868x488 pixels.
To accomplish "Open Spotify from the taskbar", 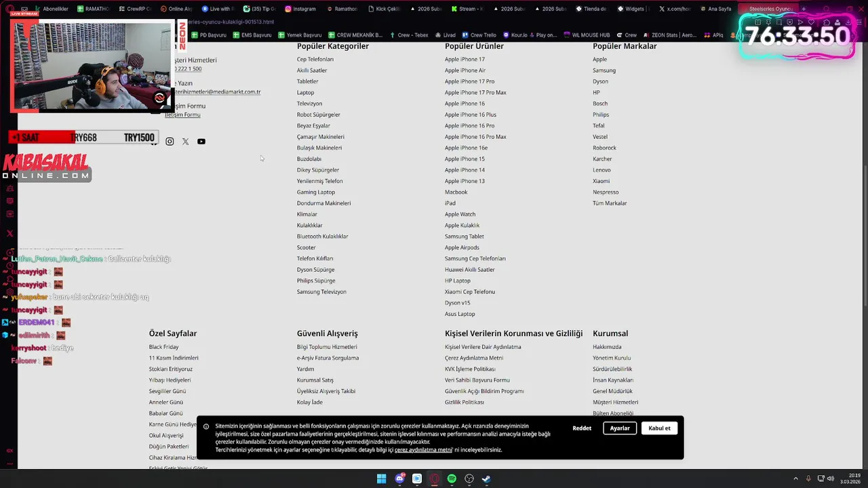I will [452, 479].
